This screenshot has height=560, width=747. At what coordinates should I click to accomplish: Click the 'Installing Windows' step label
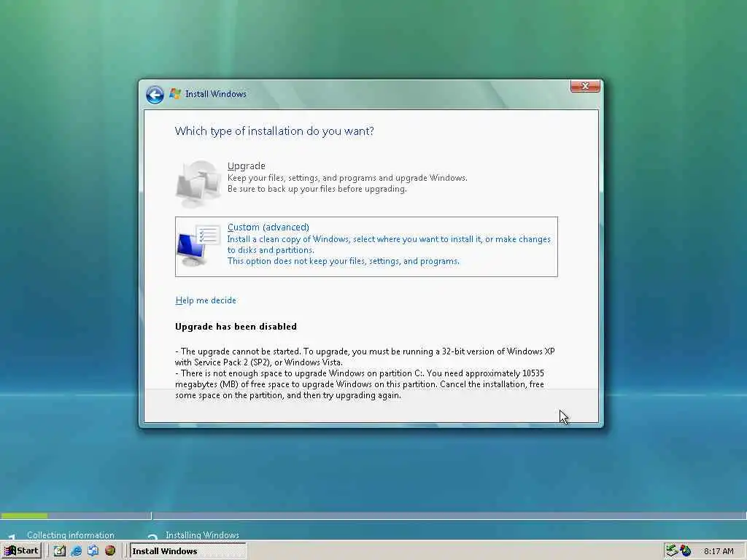pyautogui.click(x=203, y=534)
